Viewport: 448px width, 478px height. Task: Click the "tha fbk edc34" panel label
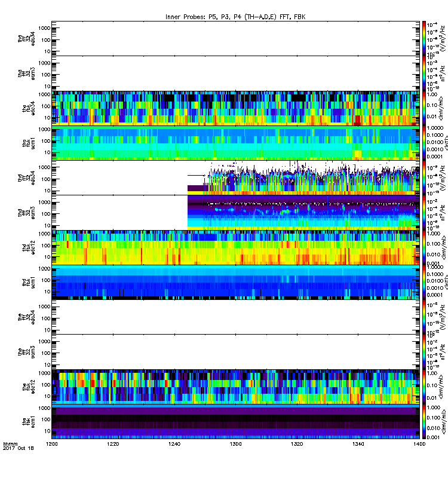click(29, 108)
